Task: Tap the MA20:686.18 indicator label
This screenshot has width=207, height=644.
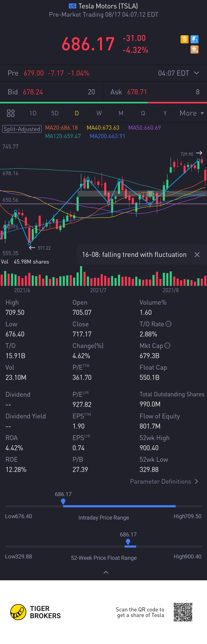Action: pyautogui.click(x=61, y=128)
